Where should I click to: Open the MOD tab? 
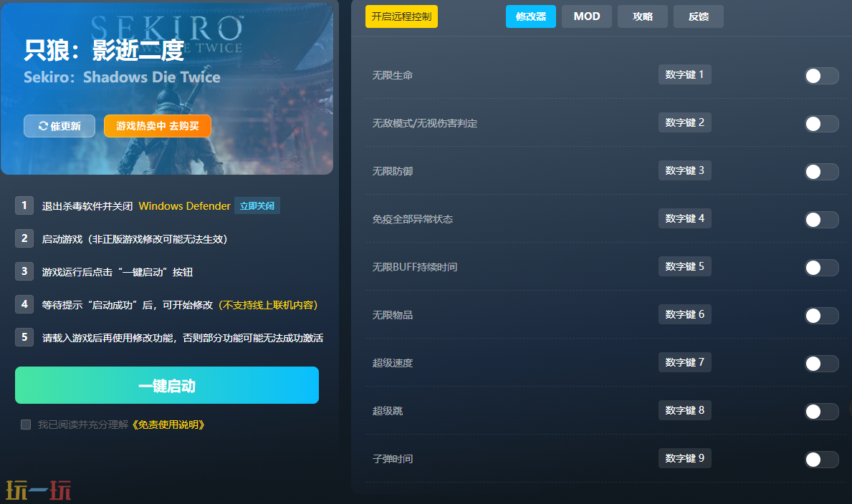[x=587, y=16]
